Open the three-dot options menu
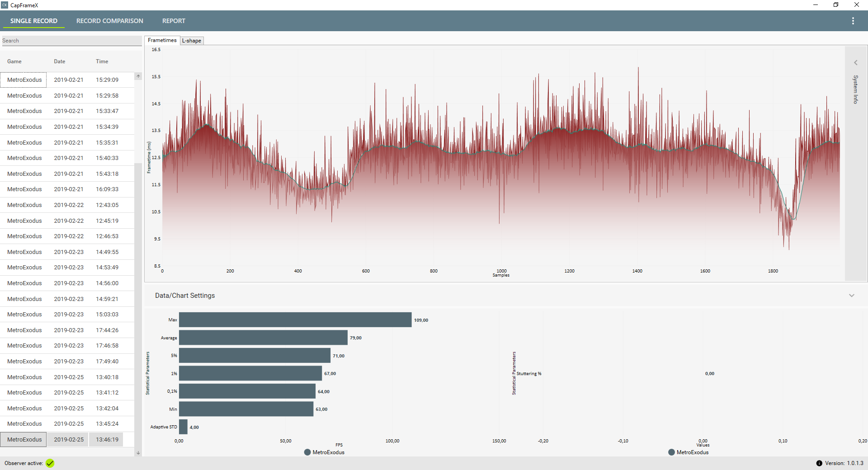Viewport: 868px width, 470px height. (x=853, y=21)
